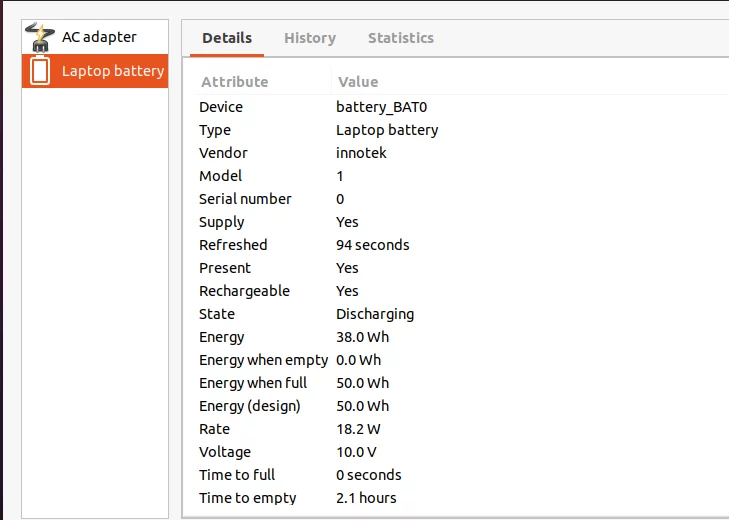Switch to the History tab
729x520 pixels.
[310, 38]
